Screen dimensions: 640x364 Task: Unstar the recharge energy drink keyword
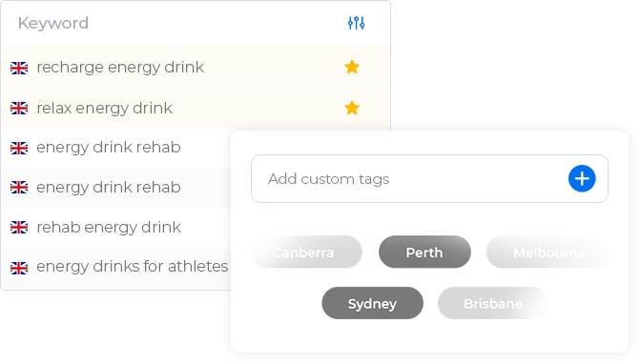click(352, 67)
